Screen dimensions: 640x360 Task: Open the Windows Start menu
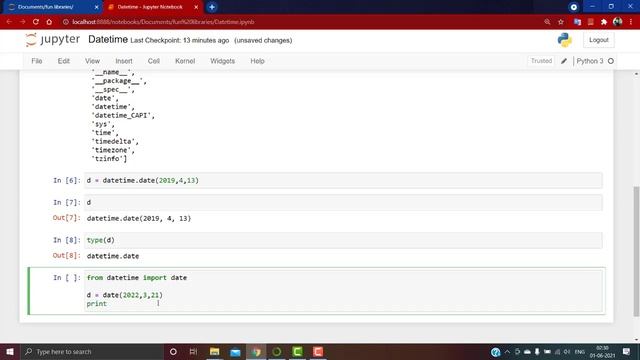pos(10,351)
